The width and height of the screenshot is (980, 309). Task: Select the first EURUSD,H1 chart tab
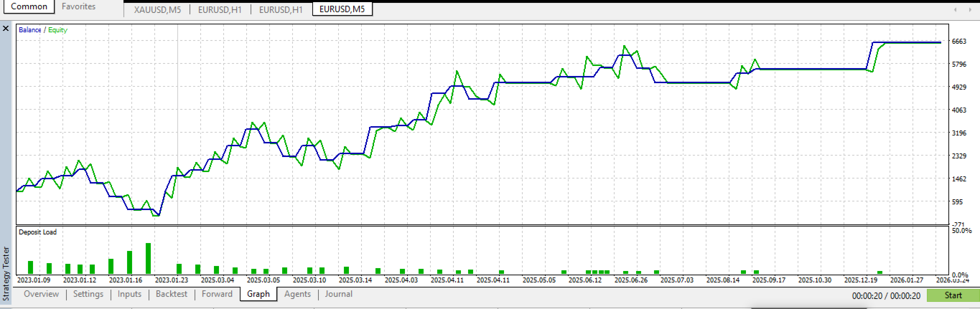(219, 9)
